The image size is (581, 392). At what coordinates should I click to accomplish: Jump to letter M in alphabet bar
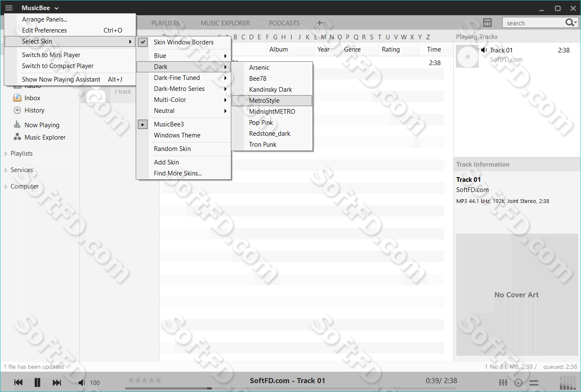click(323, 37)
